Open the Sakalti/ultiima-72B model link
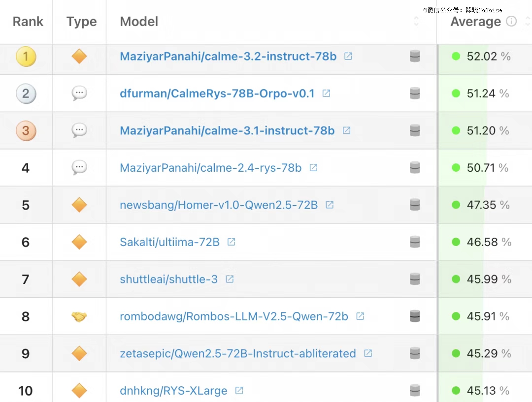The width and height of the screenshot is (532, 402). [x=169, y=242]
